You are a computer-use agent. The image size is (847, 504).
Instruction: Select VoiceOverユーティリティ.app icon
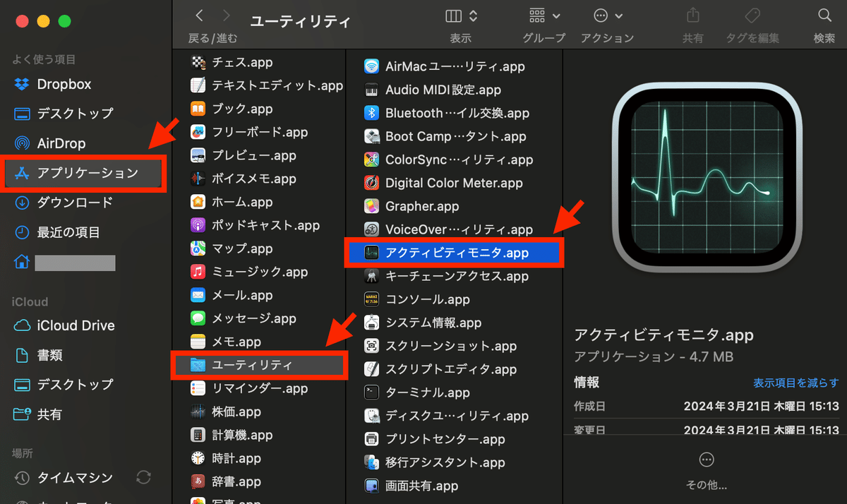[371, 229]
